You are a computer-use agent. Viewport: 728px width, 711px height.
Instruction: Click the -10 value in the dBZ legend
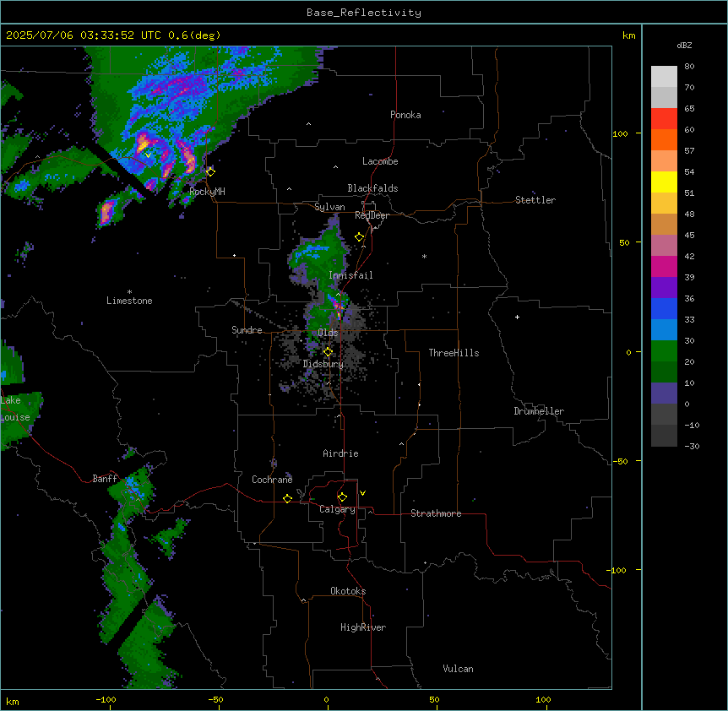(692, 425)
